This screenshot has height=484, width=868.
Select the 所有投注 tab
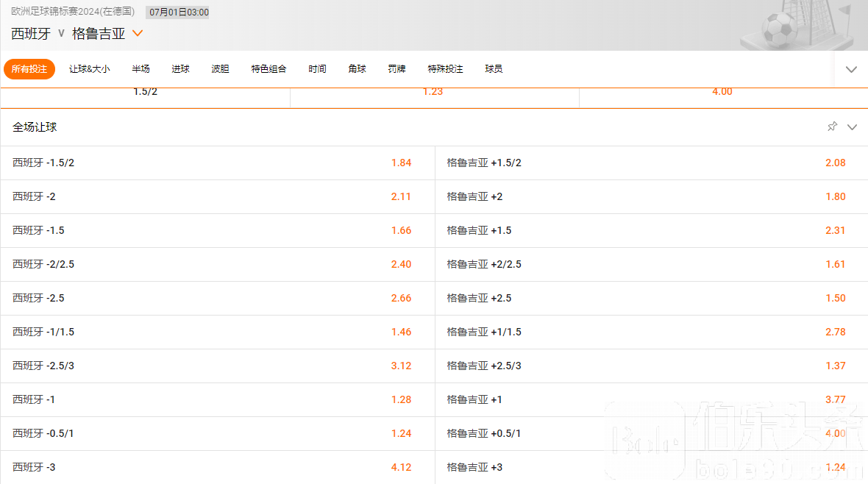[x=29, y=69]
